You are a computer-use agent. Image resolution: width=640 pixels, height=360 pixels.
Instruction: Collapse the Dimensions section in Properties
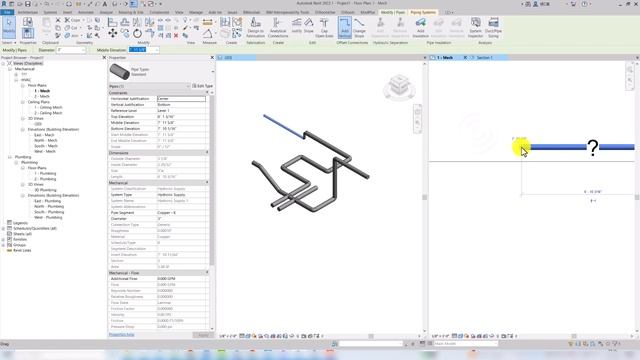pos(207,153)
